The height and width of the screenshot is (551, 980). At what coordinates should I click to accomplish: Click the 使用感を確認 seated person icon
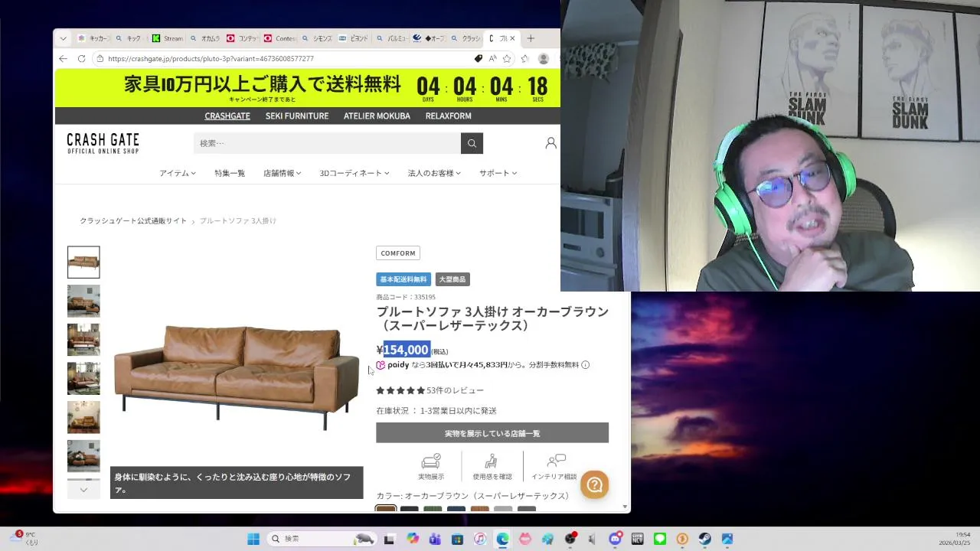click(x=492, y=461)
